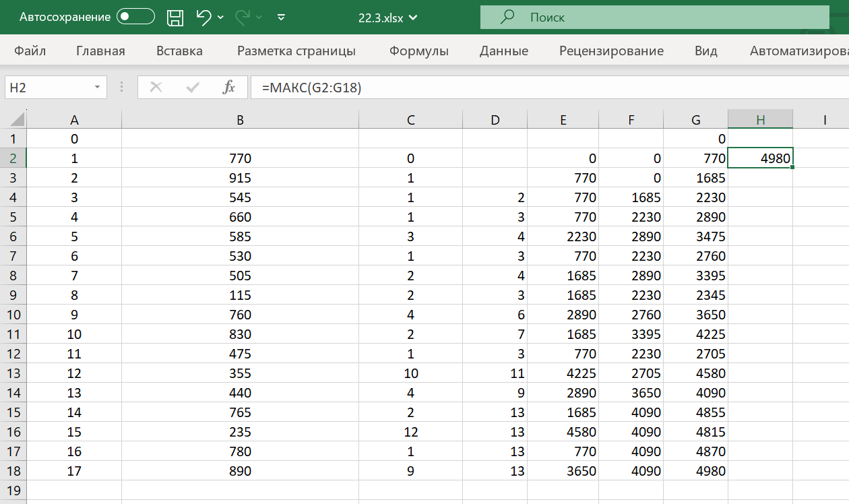Switch to the Формулы ribbon tab

[x=418, y=51]
